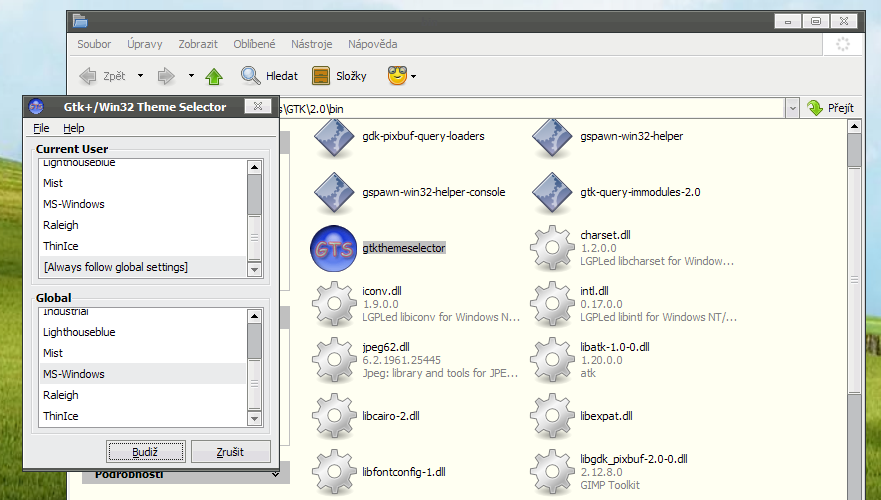Click Explorer file pane scroll-up arrow
Screen dimensions: 881x500
pos(854,126)
